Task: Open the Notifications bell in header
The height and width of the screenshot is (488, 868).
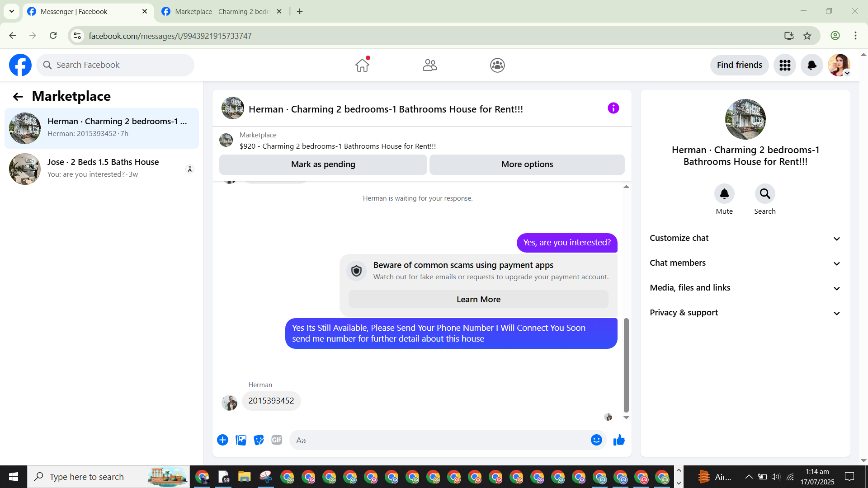Action: 812,65
